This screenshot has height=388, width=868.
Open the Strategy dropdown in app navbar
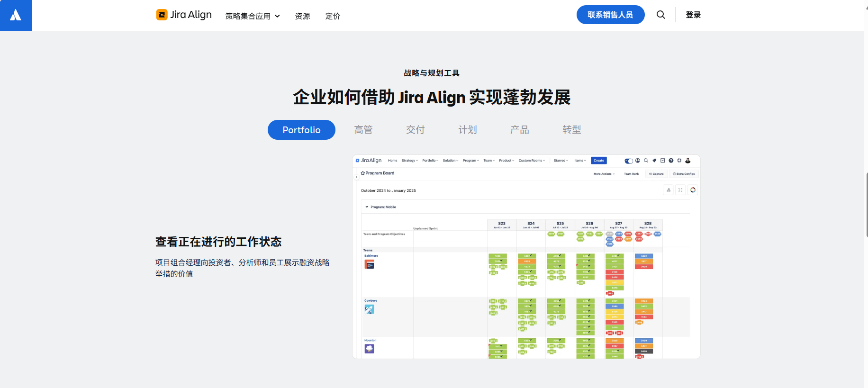tap(410, 161)
